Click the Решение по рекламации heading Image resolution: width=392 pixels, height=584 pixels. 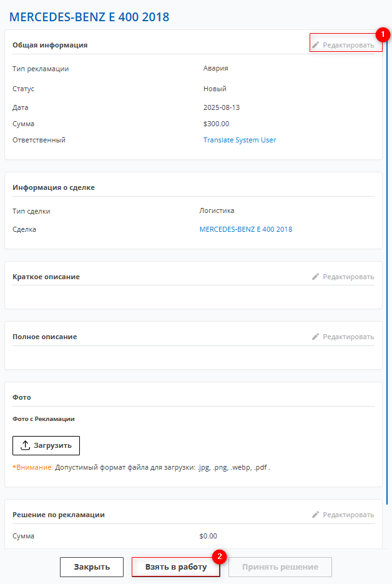tap(59, 515)
